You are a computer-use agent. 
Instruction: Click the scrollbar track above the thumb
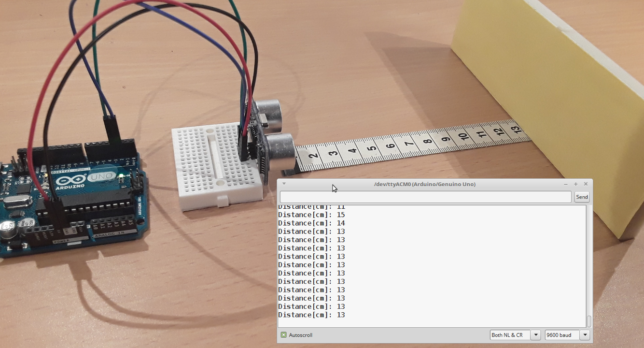click(x=589, y=260)
